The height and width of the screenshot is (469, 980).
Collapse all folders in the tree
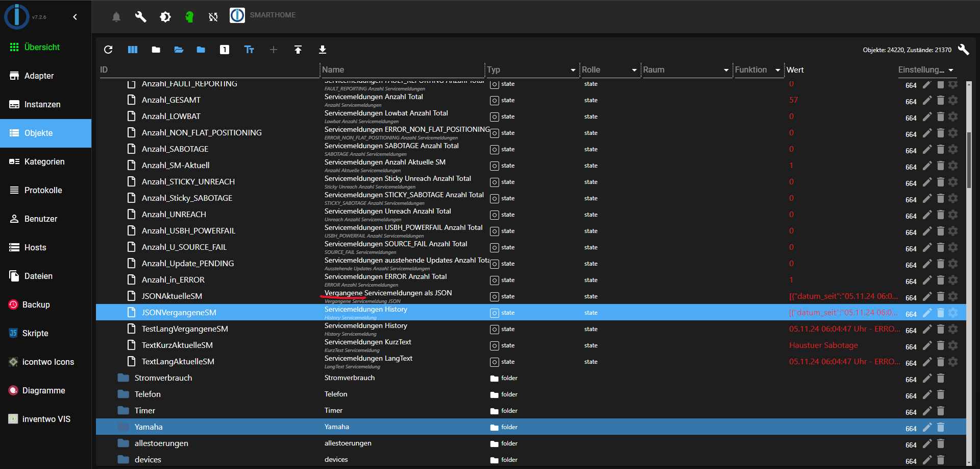click(x=156, y=50)
